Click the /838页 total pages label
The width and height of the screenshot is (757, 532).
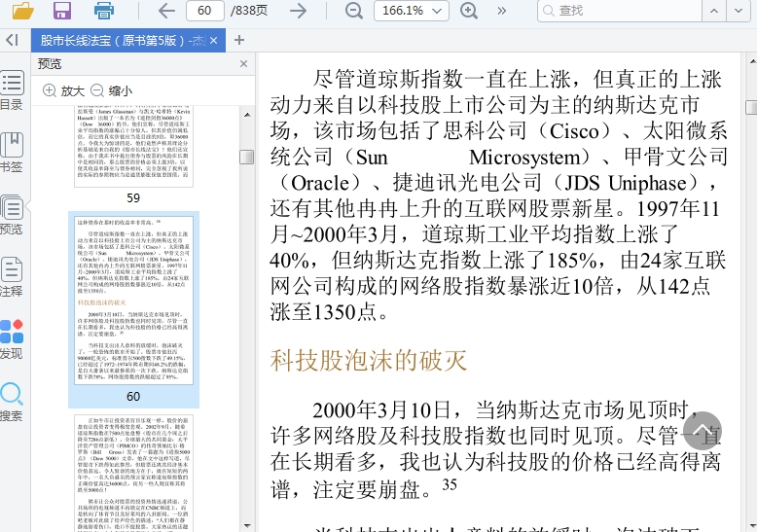pyautogui.click(x=249, y=10)
